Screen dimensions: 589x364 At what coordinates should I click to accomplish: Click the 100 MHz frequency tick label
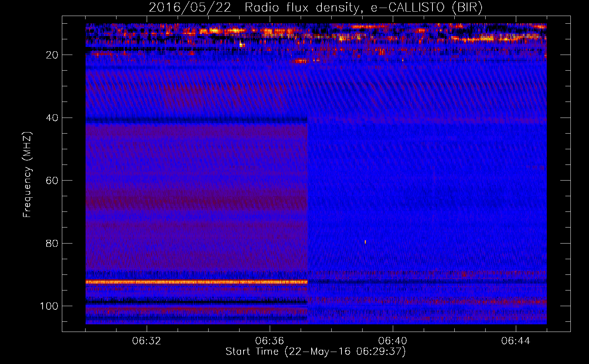(49, 306)
